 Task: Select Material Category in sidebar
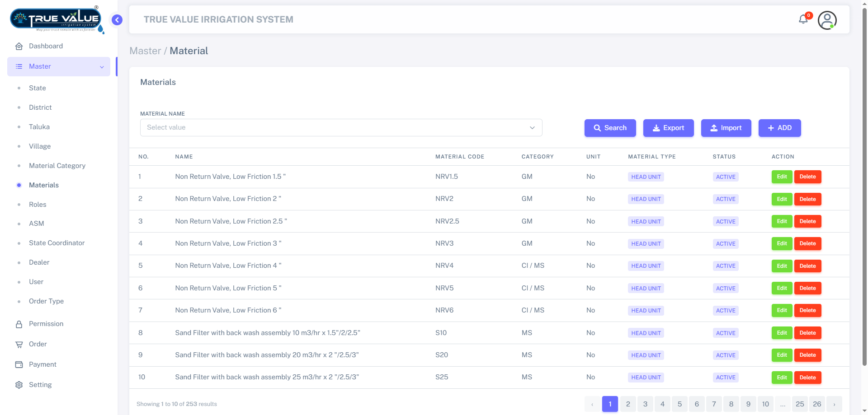click(57, 166)
